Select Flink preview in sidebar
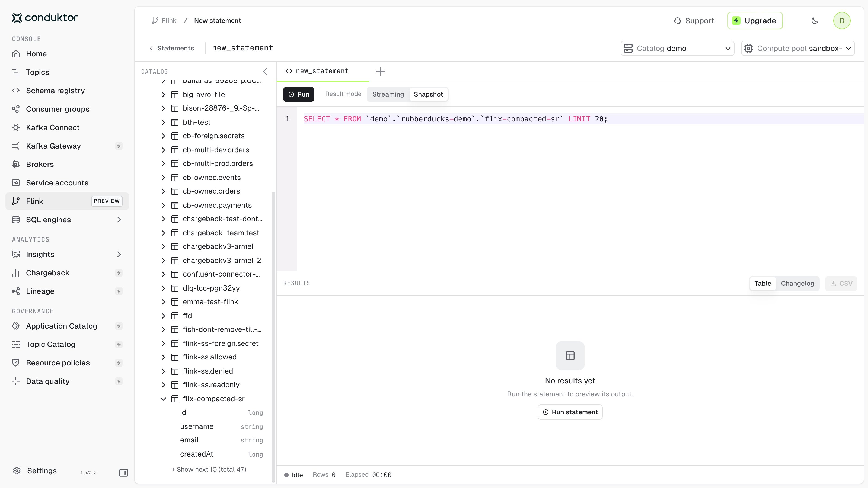The width and height of the screenshot is (868, 488). pos(67,201)
